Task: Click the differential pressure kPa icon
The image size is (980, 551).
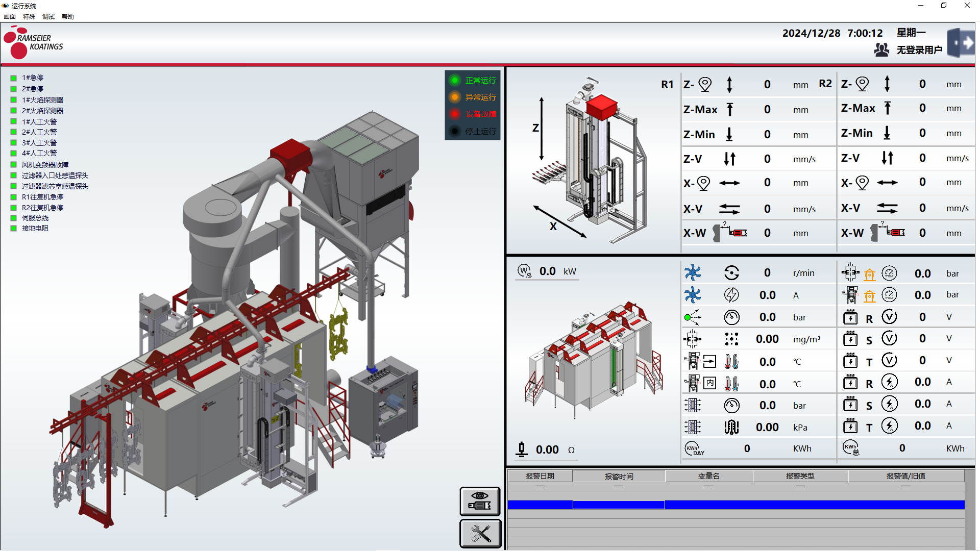Action: coord(731,427)
